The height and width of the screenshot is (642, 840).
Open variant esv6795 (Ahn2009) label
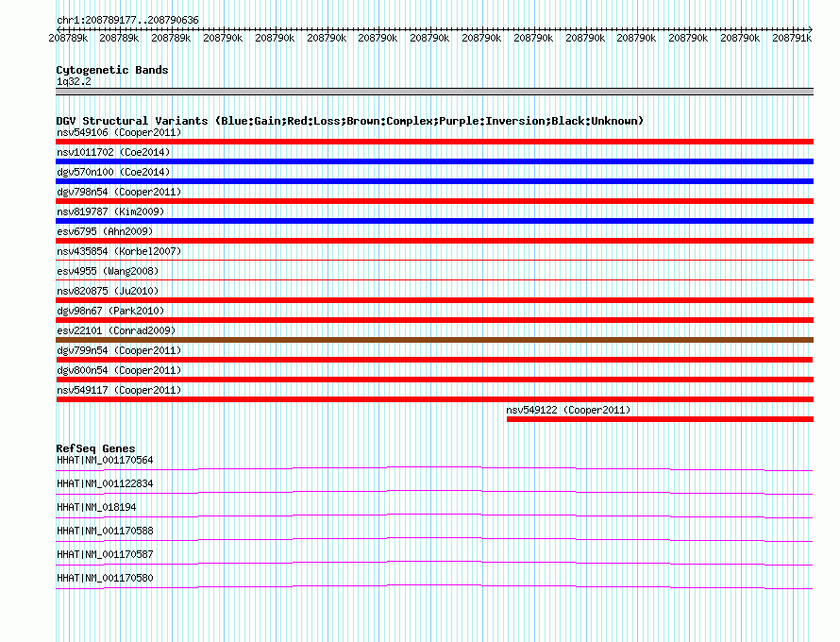tap(105, 231)
